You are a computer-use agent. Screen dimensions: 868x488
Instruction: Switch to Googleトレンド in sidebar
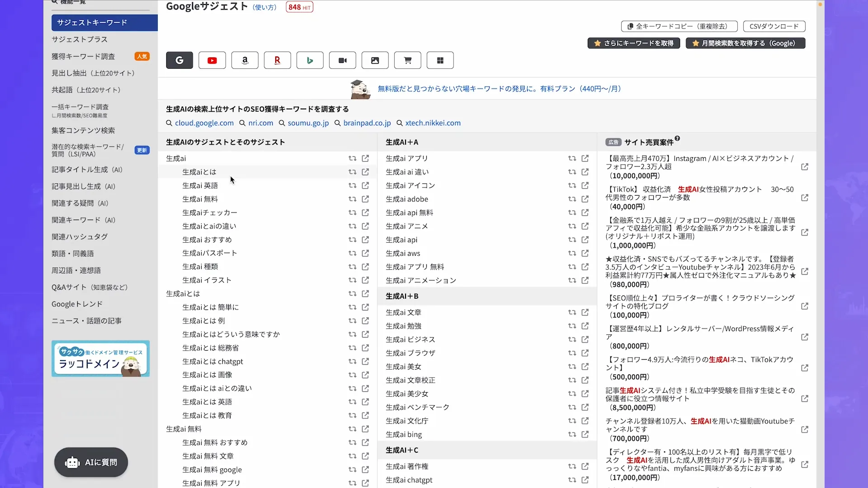click(x=77, y=304)
